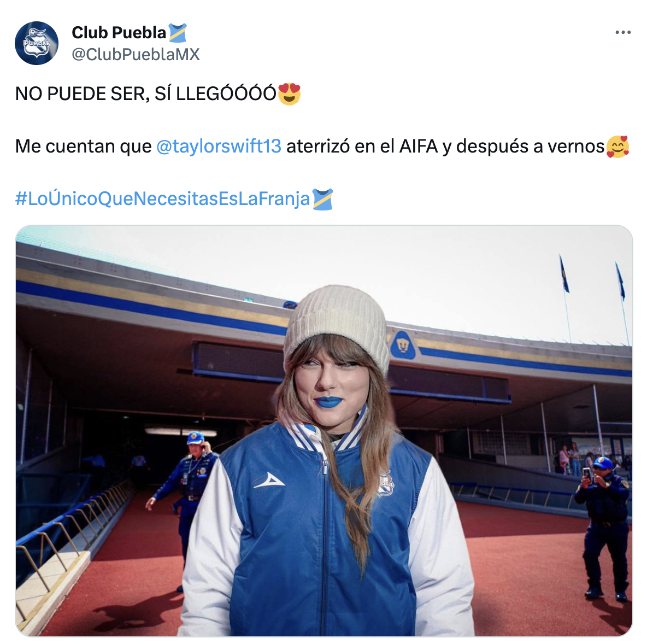
Task: Click the Club Puebla display name
Action: tap(119, 33)
